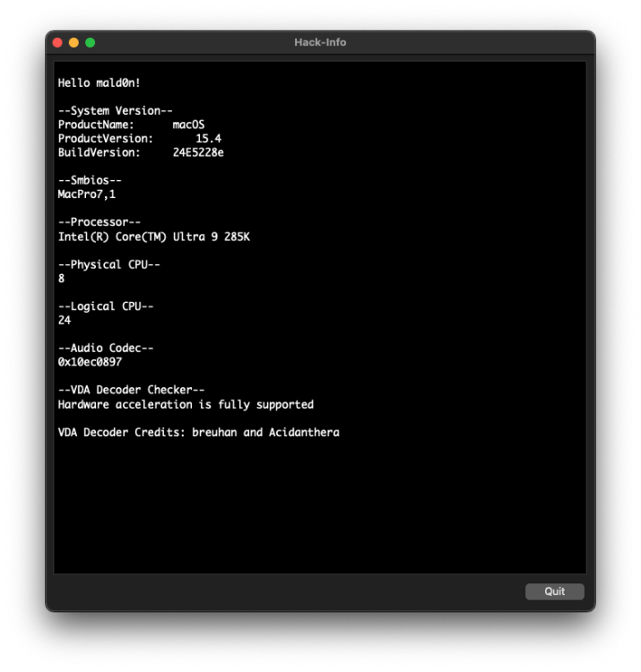Click the 0x10ec0897 codec value
Viewport: 641px width, 672px height.
click(90, 362)
